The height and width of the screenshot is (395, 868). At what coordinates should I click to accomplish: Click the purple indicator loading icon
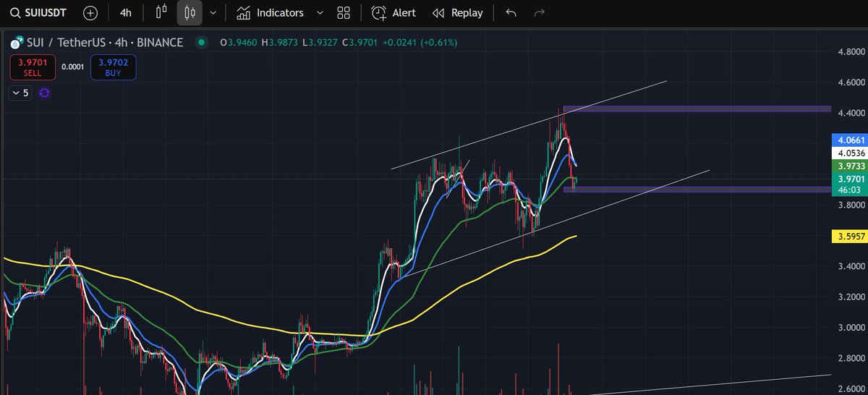tap(44, 93)
